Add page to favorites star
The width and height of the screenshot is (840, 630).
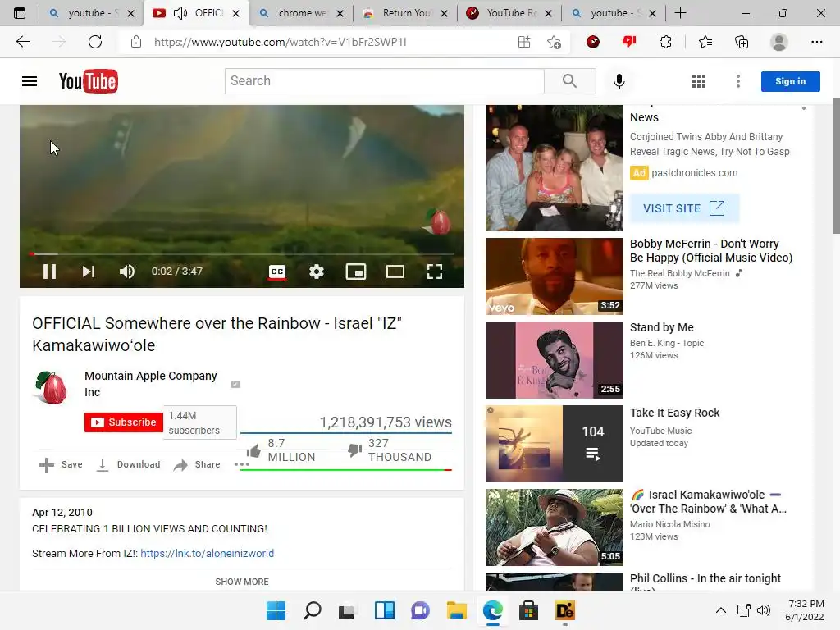[554, 42]
